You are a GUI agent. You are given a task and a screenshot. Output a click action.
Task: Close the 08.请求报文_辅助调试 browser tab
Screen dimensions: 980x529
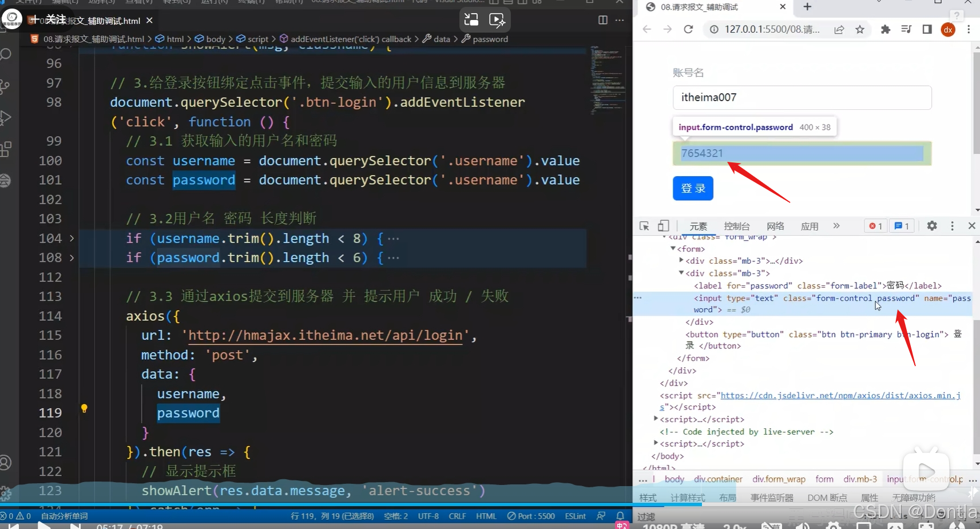(x=783, y=7)
